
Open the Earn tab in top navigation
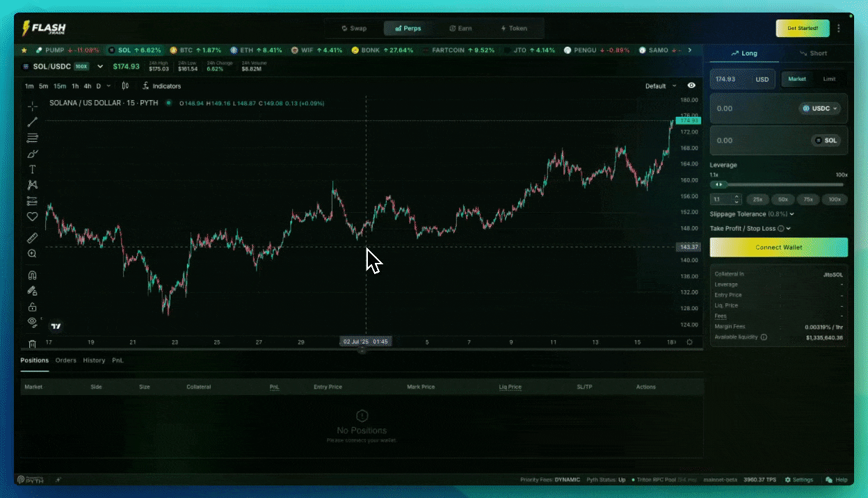click(460, 29)
